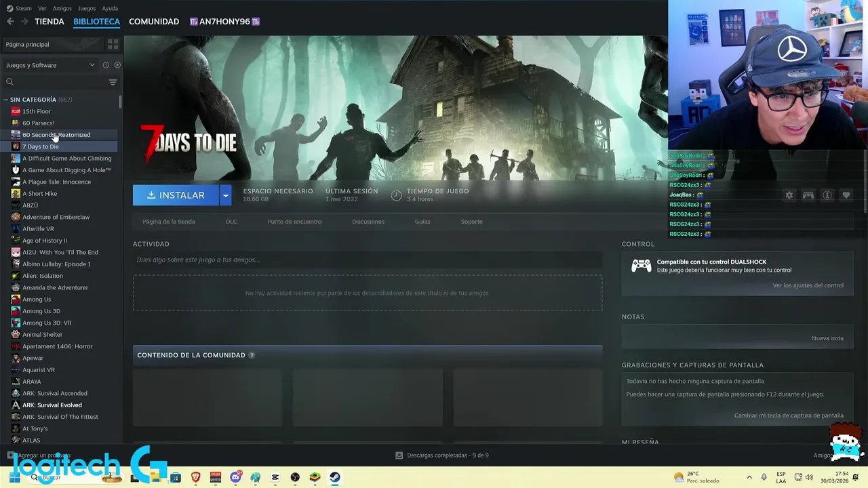Click the game list scrollbar

click(120, 102)
